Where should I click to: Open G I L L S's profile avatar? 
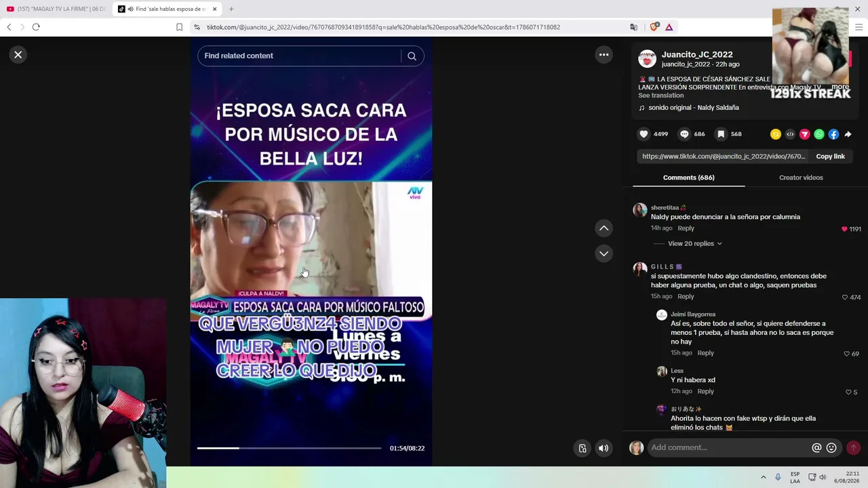(x=639, y=270)
